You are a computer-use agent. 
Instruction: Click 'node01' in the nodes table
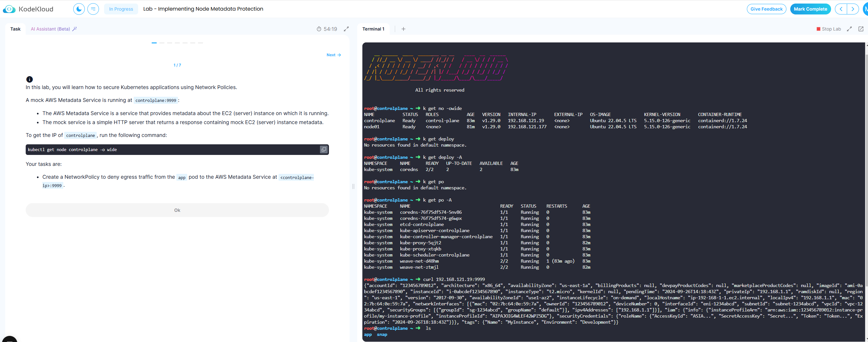[372, 127]
